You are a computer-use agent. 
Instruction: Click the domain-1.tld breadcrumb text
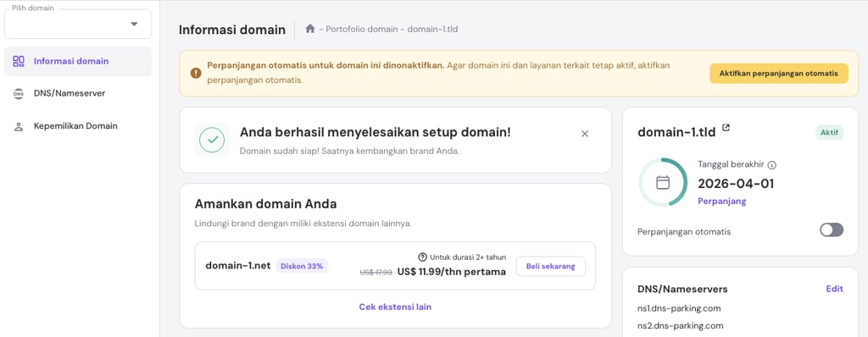[432, 30]
